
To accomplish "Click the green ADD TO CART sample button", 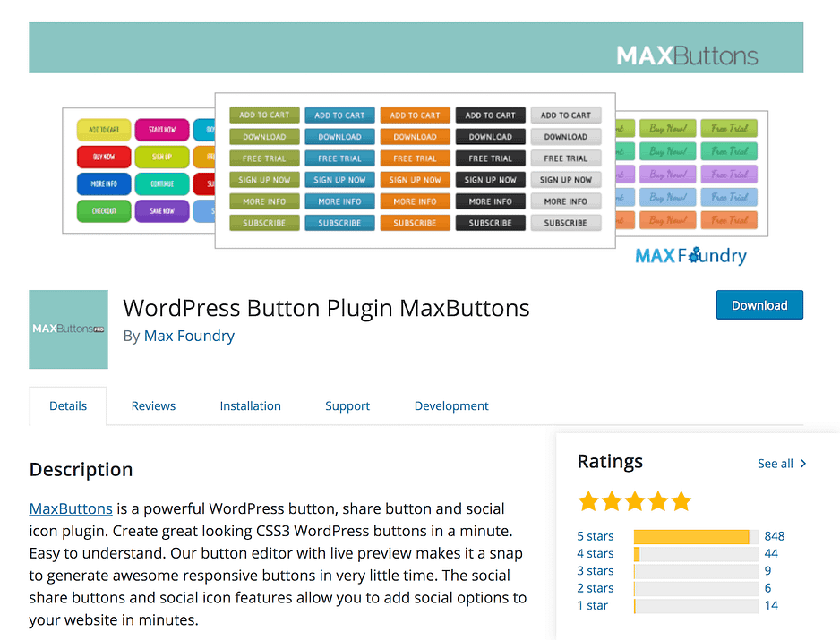I will (264, 115).
